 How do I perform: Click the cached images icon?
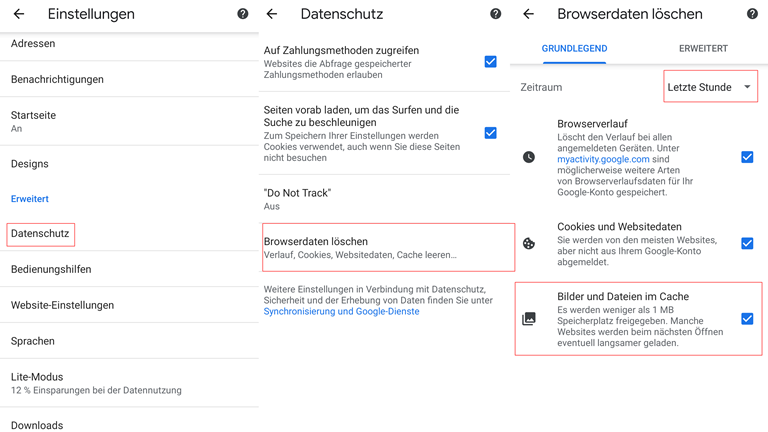pyautogui.click(x=529, y=319)
